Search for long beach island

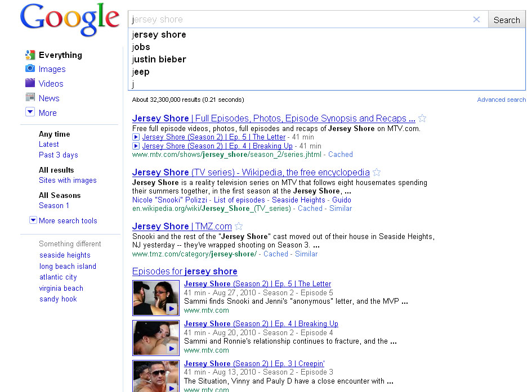pyautogui.click(x=68, y=267)
